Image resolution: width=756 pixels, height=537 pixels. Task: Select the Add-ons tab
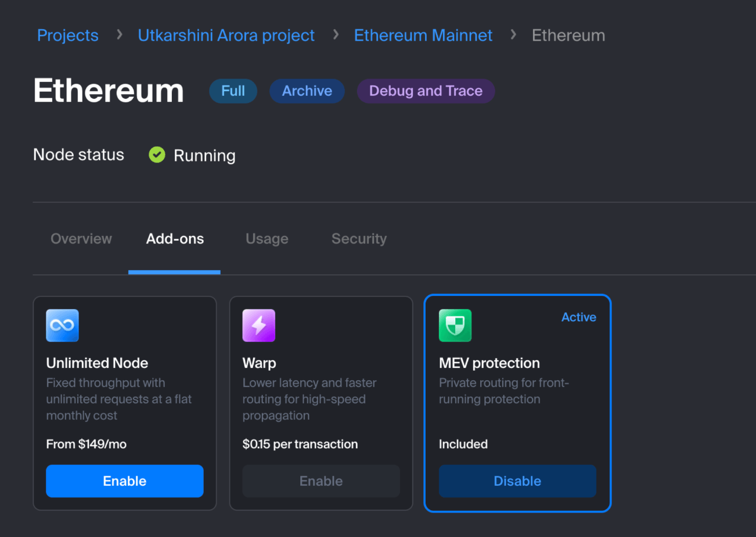point(175,239)
